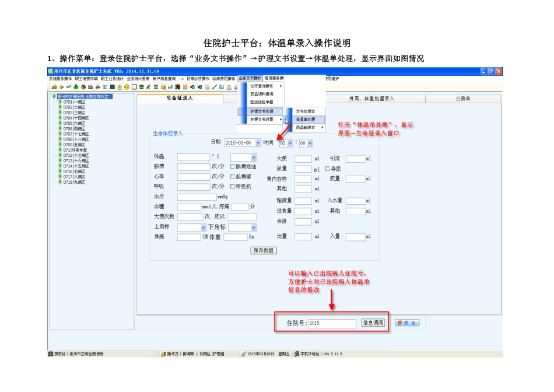Open the 日期 date dropdown
This screenshot has width=554, height=392.
(x=258, y=143)
